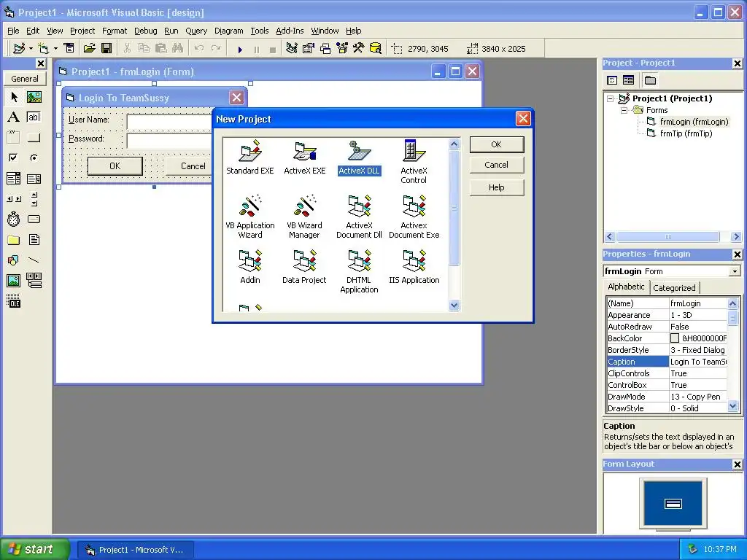Click the General toolbox tab
Screen dimensions: 747x560
(x=25, y=79)
